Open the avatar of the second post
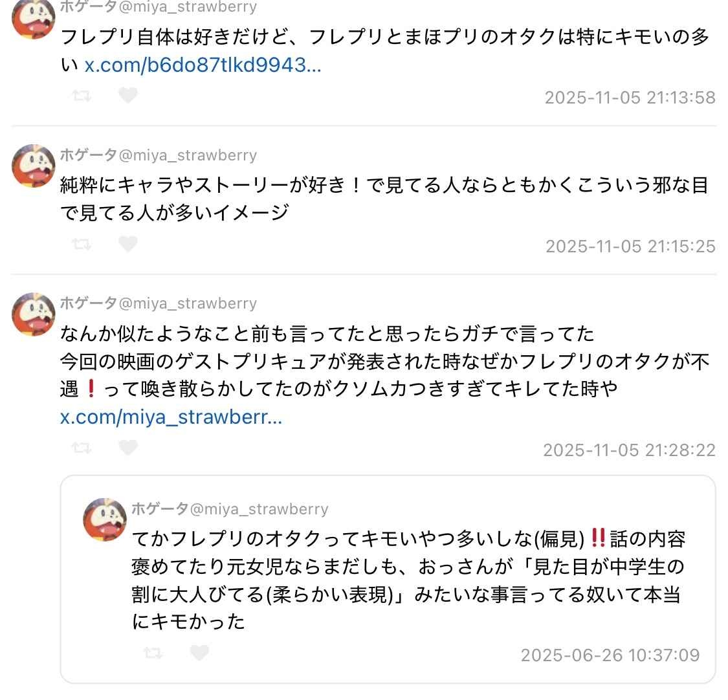Viewport: 728px width, 700px height. click(34, 166)
